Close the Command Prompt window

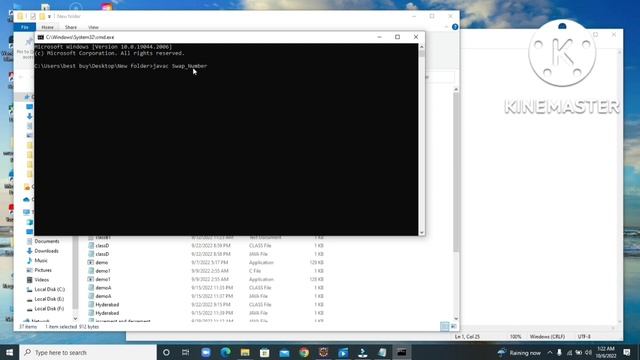[416, 37]
